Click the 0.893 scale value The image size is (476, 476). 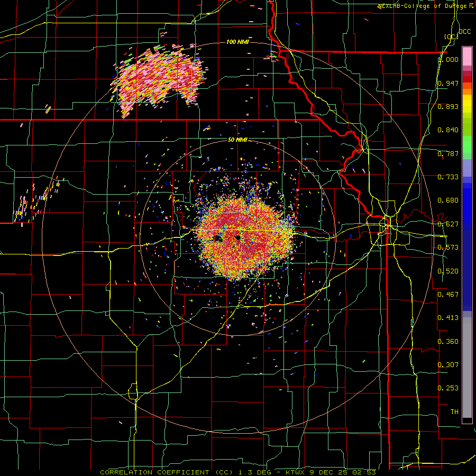[448, 106]
